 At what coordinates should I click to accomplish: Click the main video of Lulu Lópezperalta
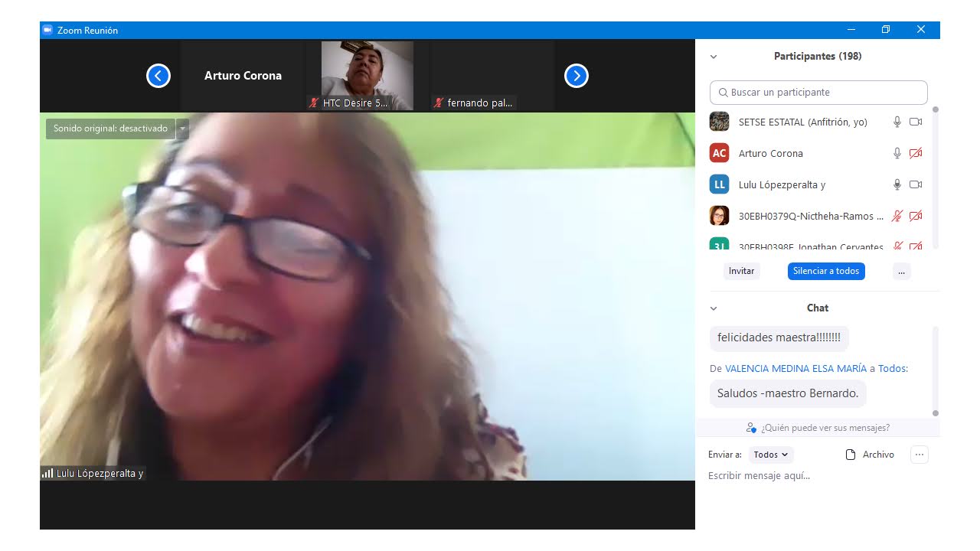point(367,297)
